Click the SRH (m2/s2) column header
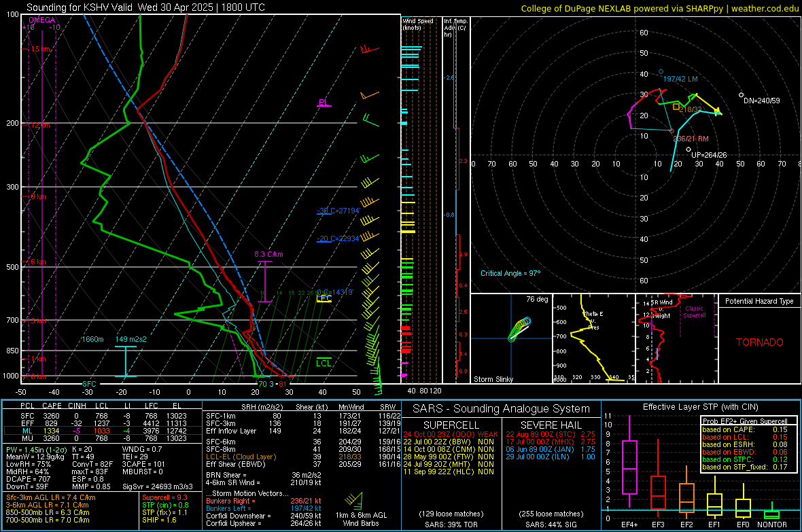Viewport: 802px width, 532px height. tap(263, 407)
